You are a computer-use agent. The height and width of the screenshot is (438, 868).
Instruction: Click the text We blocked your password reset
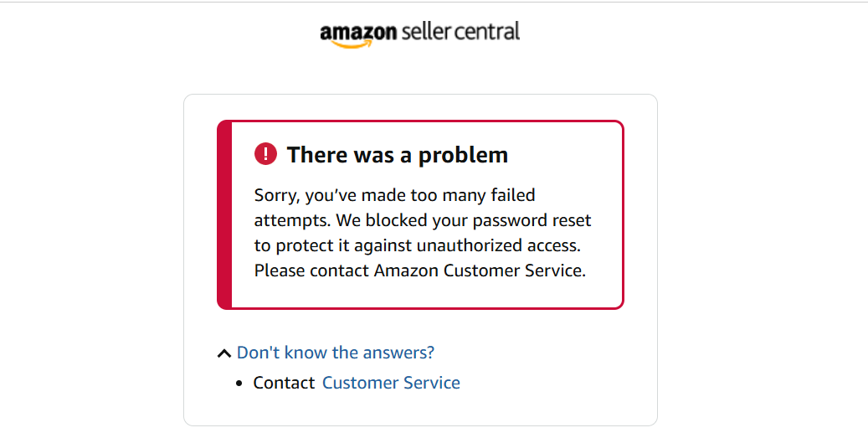(464, 220)
